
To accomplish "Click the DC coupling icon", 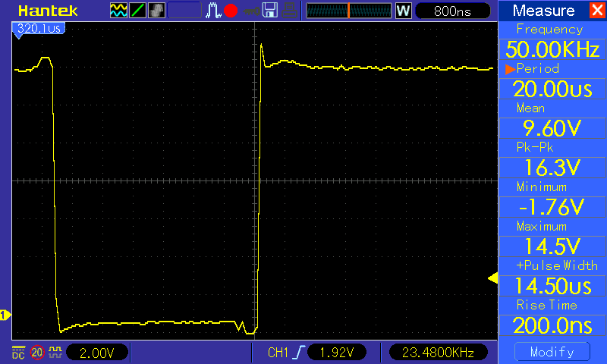I will (18, 353).
